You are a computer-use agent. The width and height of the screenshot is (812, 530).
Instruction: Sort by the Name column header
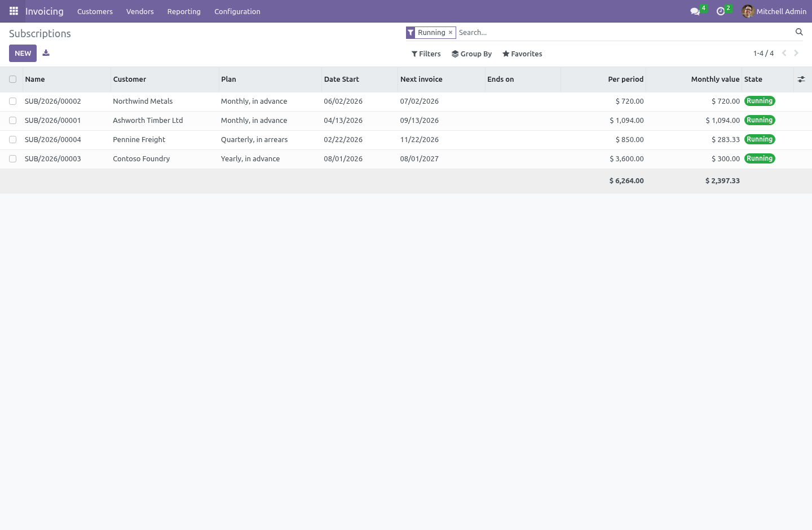pyautogui.click(x=67, y=79)
